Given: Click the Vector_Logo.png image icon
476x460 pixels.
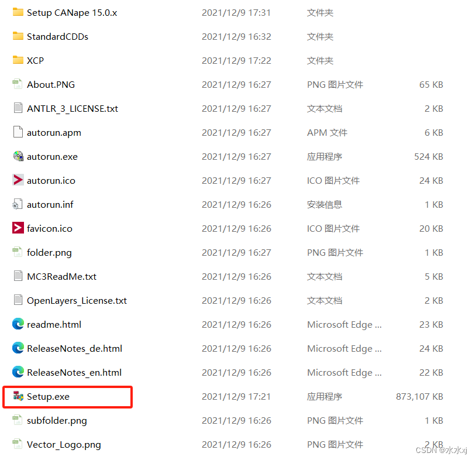Looking at the screenshot, I should pos(18,444).
